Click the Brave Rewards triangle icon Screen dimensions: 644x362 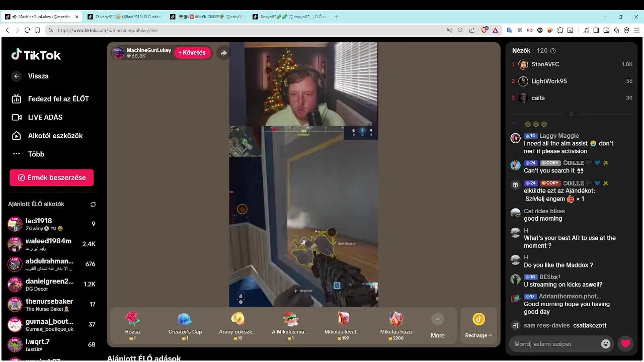coord(496,30)
